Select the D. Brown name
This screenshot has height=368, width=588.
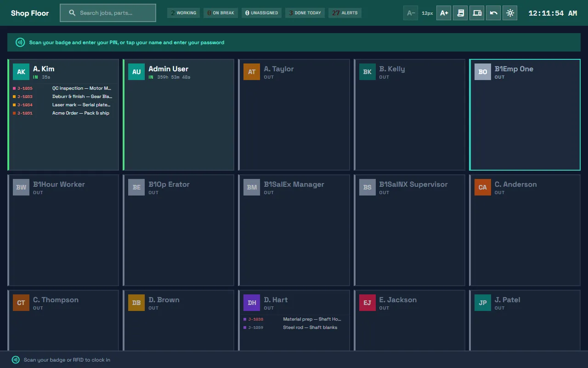(164, 300)
